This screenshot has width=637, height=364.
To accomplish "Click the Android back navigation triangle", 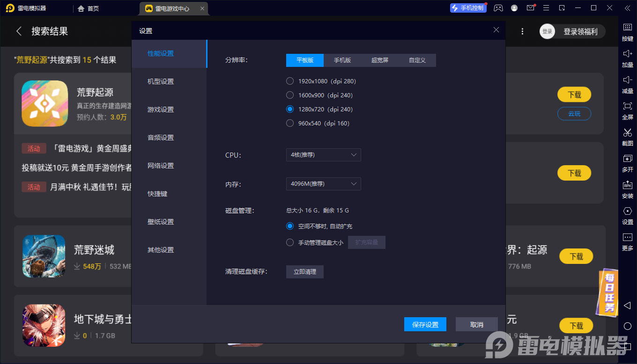I will [x=627, y=306].
